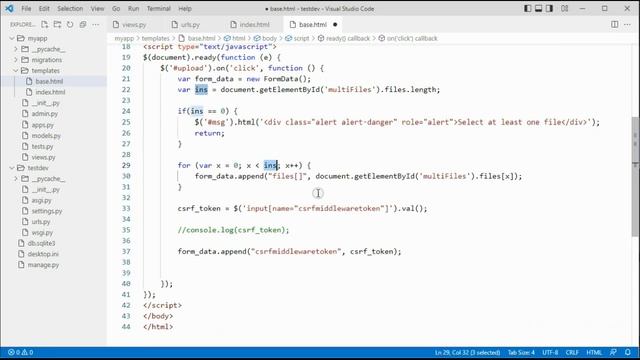Open asgi.py in Explorer
Image resolution: width=640 pixels, height=360 pixels.
42,200
